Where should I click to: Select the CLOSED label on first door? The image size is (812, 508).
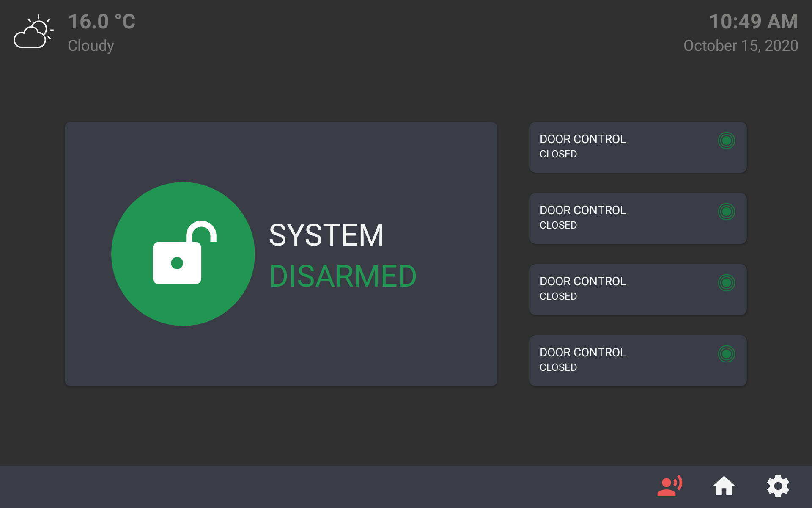[x=558, y=154]
